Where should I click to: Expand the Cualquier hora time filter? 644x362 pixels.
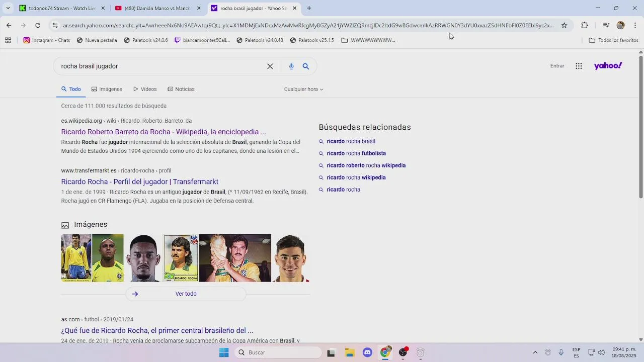pos(303,89)
